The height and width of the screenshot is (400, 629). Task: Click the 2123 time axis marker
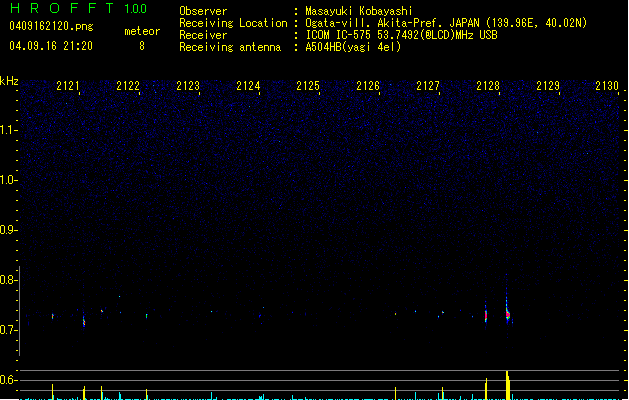[188, 86]
